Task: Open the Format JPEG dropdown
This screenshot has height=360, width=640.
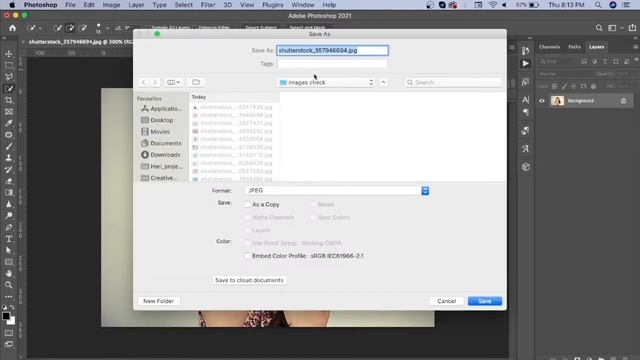Action: click(x=337, y=191)
